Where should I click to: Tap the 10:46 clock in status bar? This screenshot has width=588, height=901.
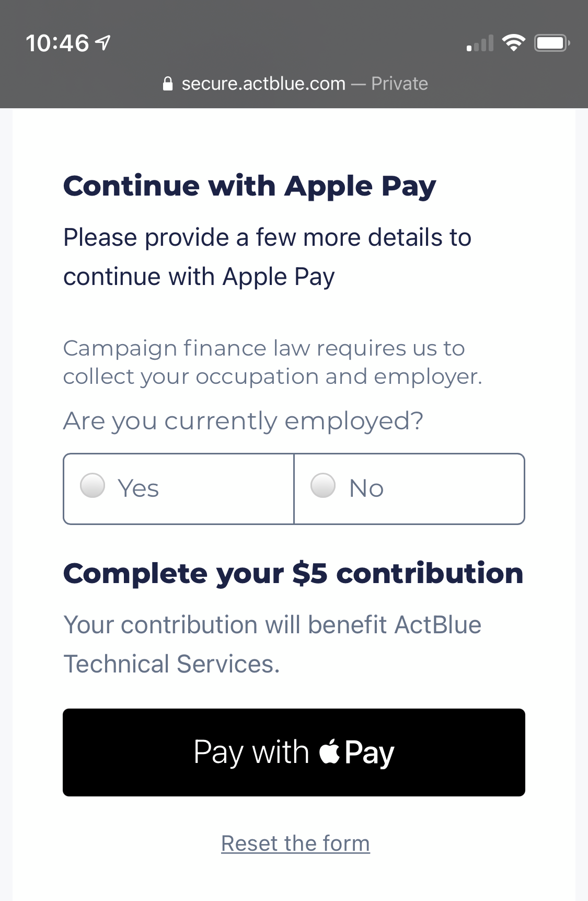pos(57,43)
